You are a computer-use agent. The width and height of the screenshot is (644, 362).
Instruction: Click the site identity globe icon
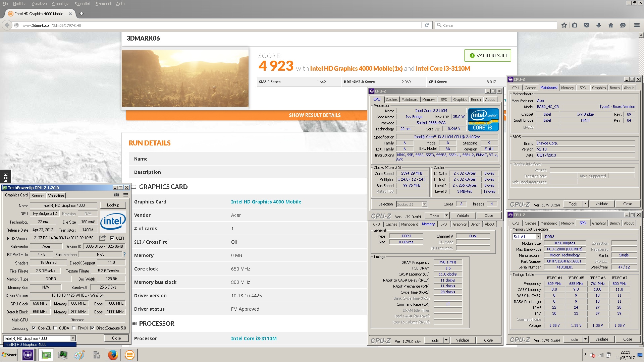tap(16, 25)
